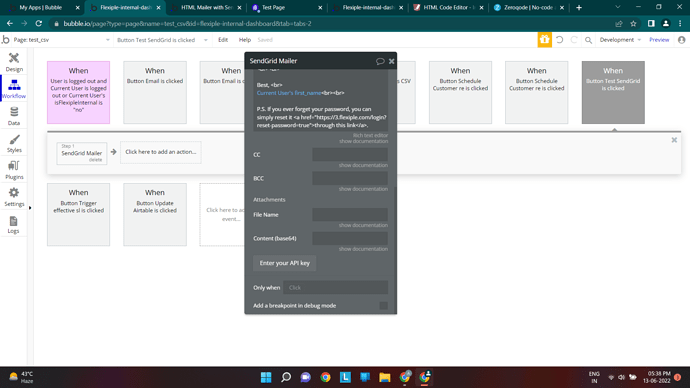This screenshot has width=690, height=388.
Task: Reload the browser page
Action: [x=39, y=23]
